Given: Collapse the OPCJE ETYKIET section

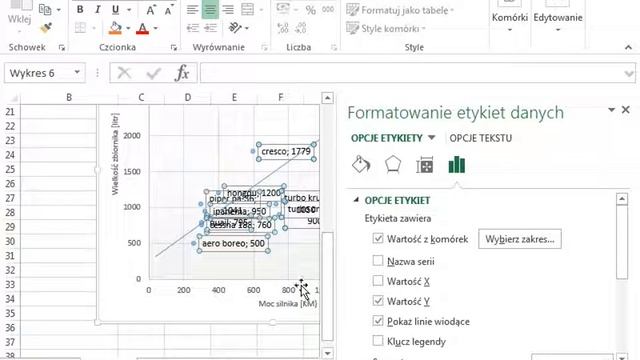Looking at the screenshot, I should coord(356,200).
